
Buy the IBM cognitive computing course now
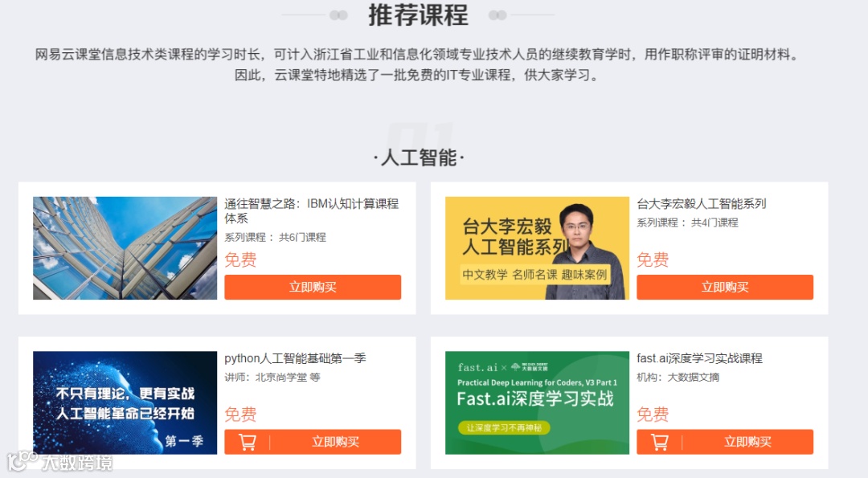(x=313, y=287)
